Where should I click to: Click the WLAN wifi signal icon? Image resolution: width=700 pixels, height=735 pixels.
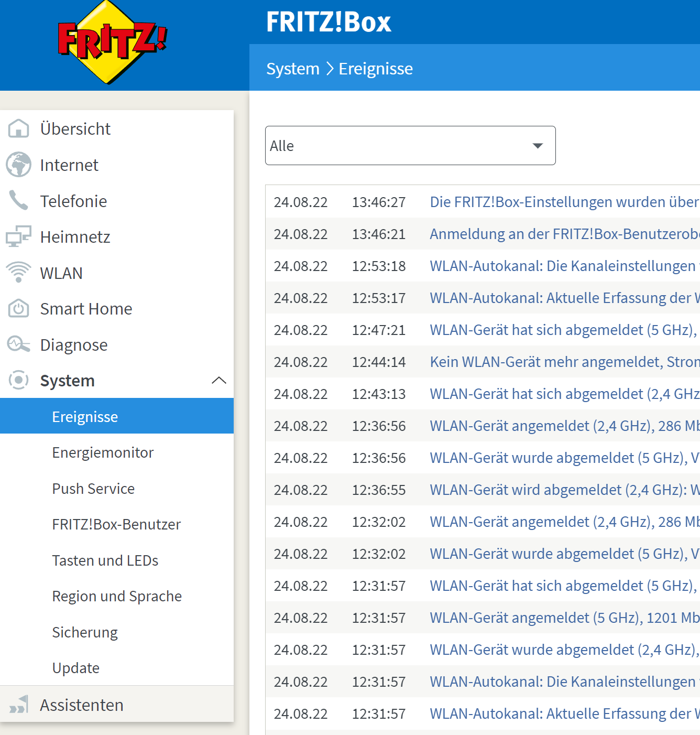click(x=18, y=273)
